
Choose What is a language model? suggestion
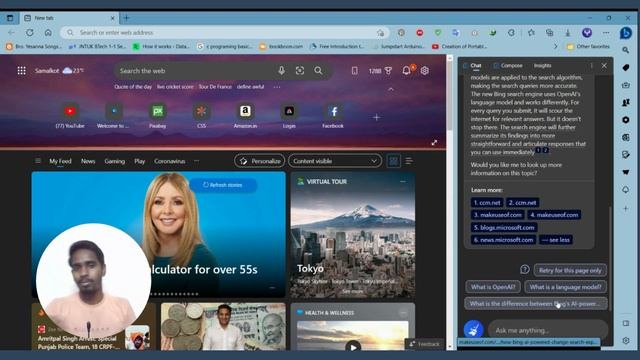point(565,287)
